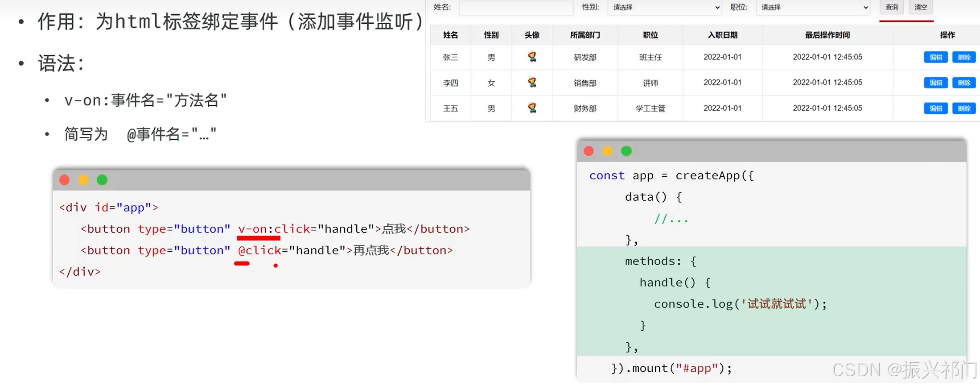Image resolution: width=980 pixels, height=386 pixels.
Task: Click the slide line starting with 简写为
Action: (x=140, y=133)
